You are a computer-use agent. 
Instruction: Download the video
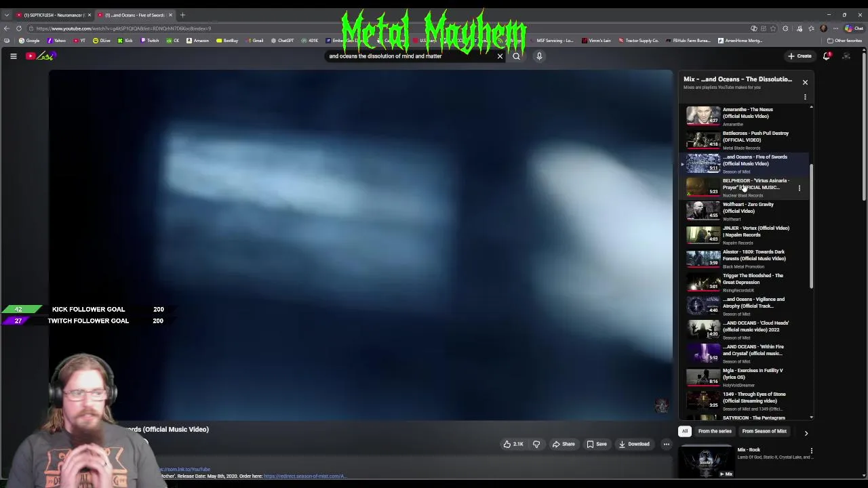tap(634, 444)
